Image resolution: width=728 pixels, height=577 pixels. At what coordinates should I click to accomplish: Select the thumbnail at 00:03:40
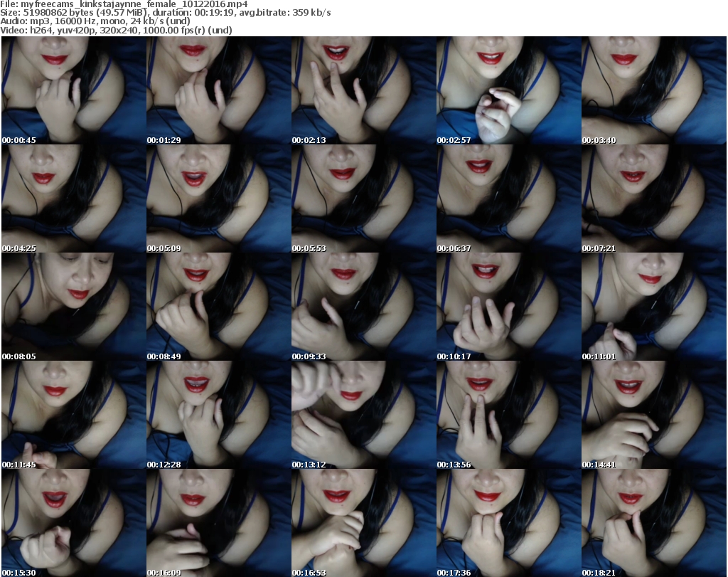[x=653, y=90]
